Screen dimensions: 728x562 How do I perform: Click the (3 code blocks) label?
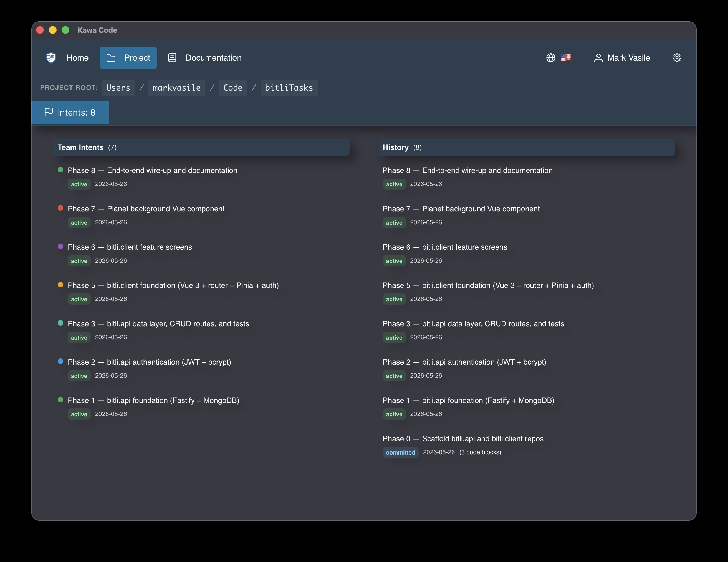pyautogui.click(x=480, y=452)
